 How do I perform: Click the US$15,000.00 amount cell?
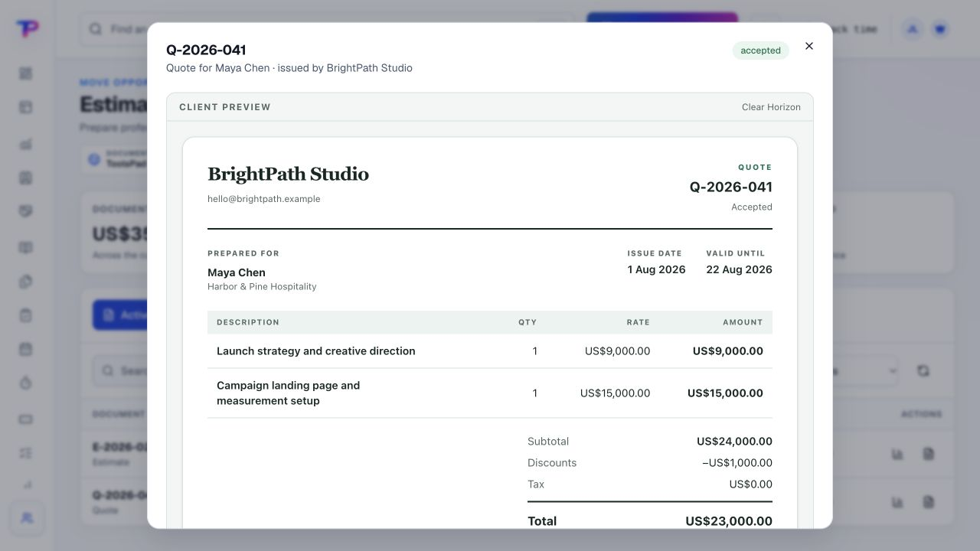[725, 393]
